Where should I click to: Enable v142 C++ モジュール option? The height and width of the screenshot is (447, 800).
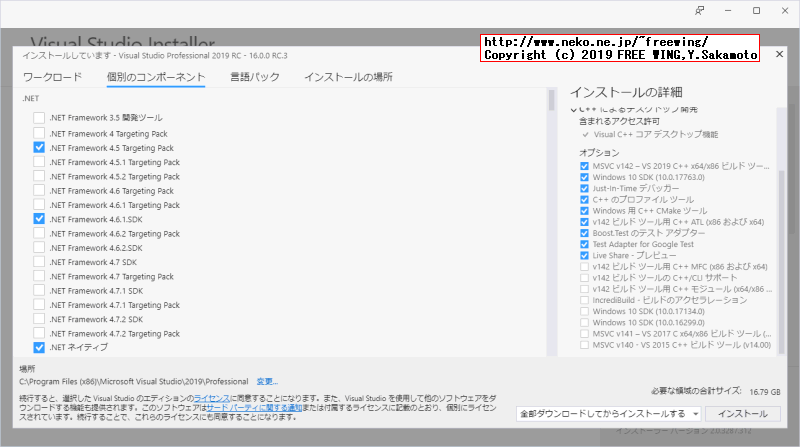pos(584,289)
